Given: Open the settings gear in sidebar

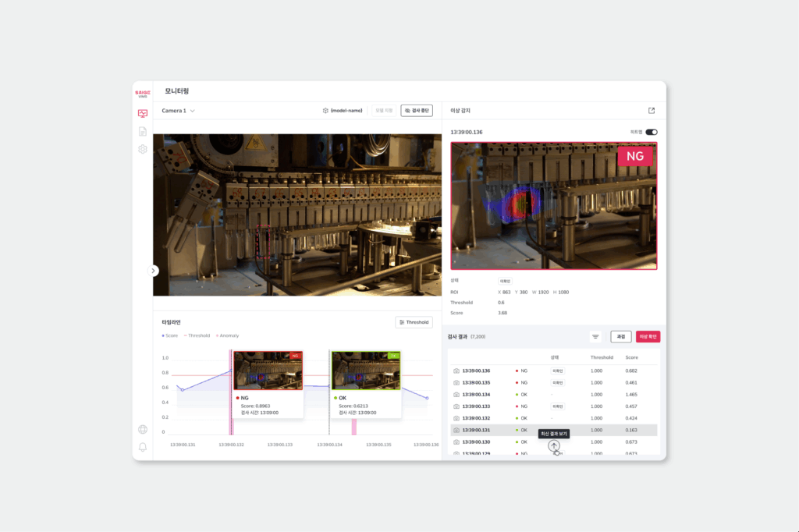Looking at the screenshot, I should 143,149.
